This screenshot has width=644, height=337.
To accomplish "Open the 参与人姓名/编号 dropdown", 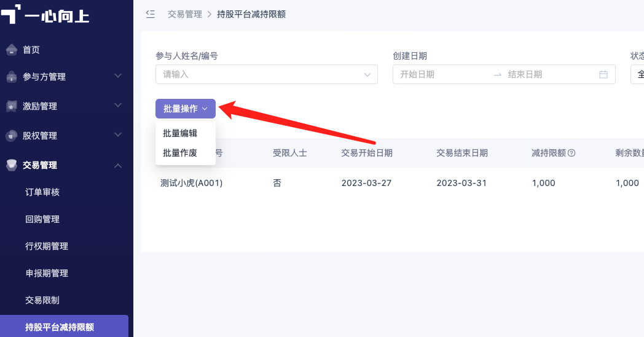I will point(267,74).
